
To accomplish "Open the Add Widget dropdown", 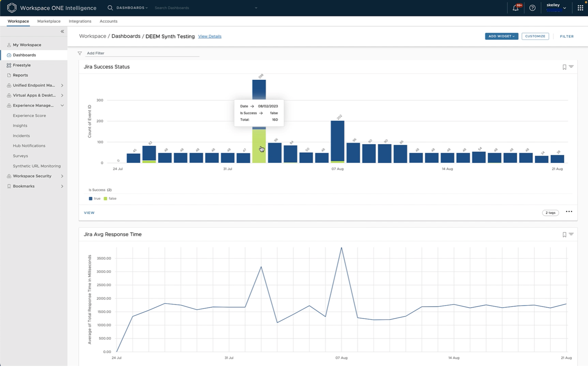I will point(501,36).
